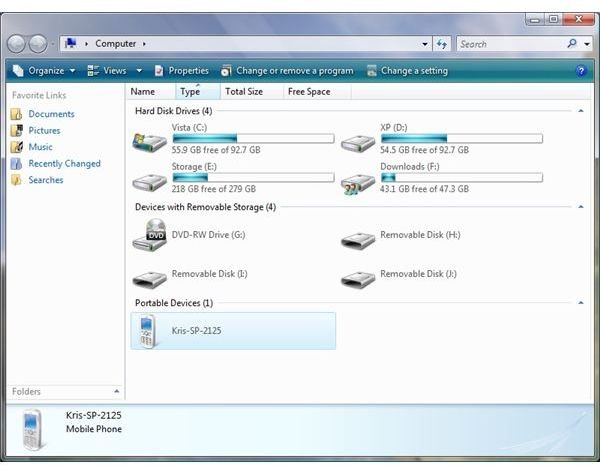
Task: Click the Pictures folder icon in Favorite Links
Action: (16, 130)
